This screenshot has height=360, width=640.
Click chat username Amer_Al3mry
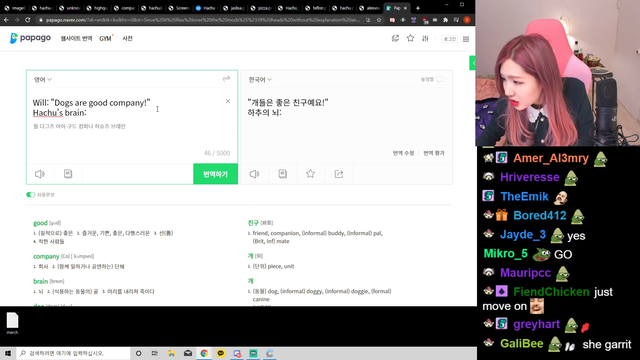pos(551,158)
